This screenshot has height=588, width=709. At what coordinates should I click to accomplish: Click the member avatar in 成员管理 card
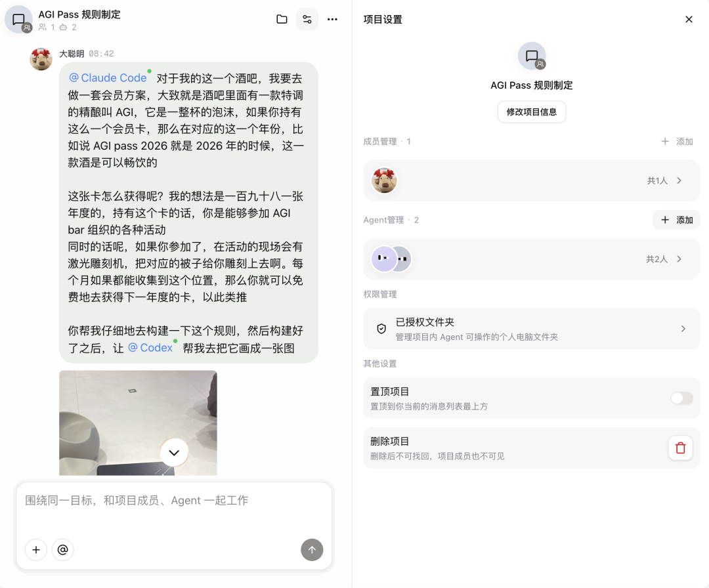[x=384, y=180]
